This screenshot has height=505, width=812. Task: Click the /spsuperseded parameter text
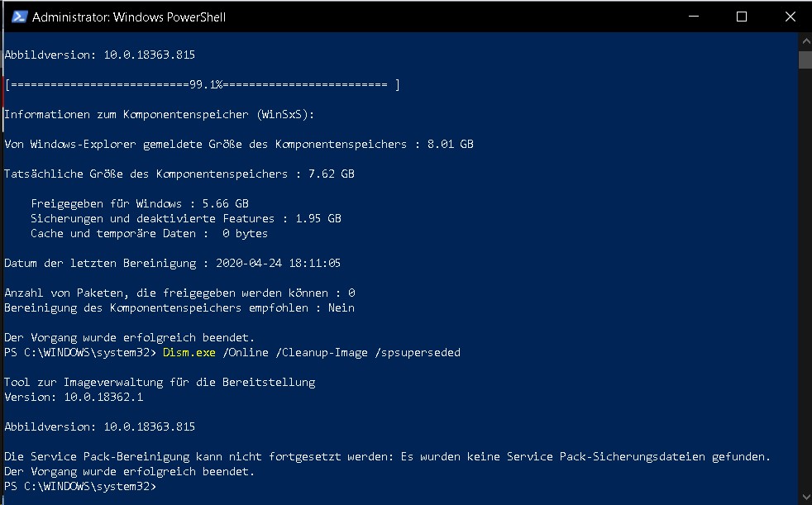click(418, 352)
